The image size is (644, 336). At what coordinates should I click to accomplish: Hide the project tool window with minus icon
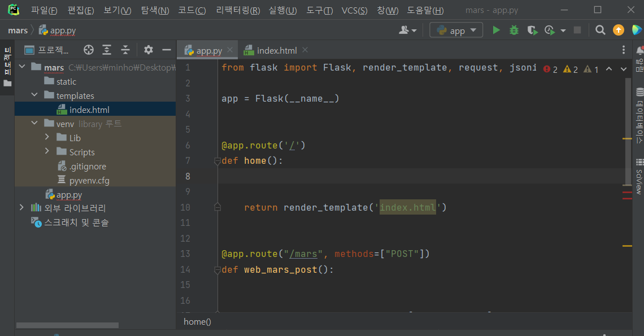166,50
